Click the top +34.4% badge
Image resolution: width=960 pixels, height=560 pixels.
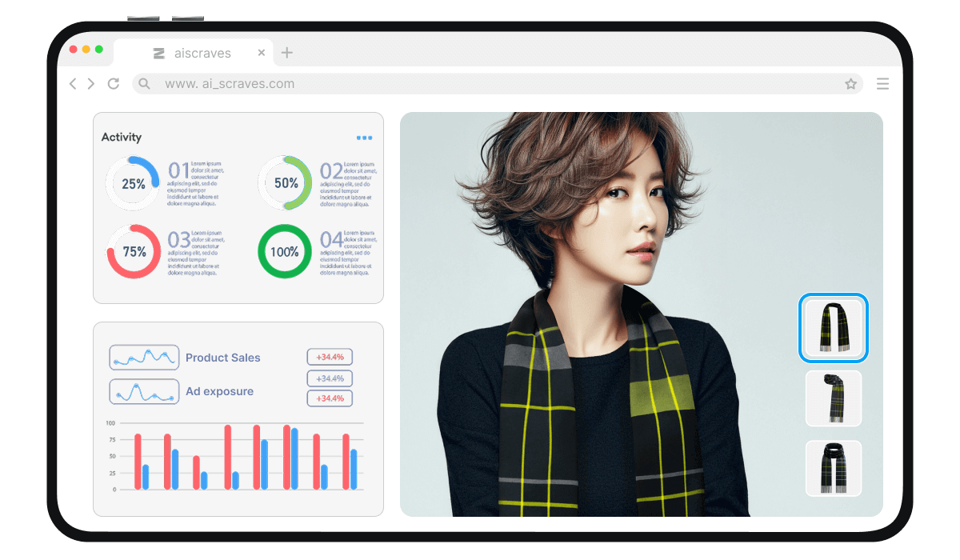tap(330, 358)
